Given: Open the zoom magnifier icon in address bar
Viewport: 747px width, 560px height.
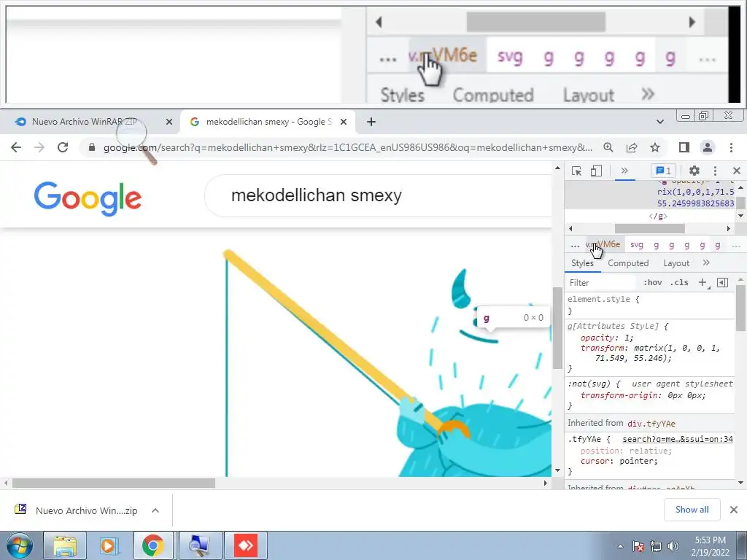Looking at the screenshot, I should 608,147.
